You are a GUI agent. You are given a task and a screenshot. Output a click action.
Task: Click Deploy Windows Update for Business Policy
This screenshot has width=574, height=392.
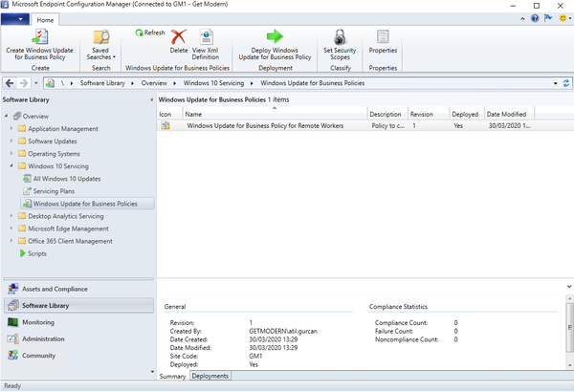(x=275, y=44)
